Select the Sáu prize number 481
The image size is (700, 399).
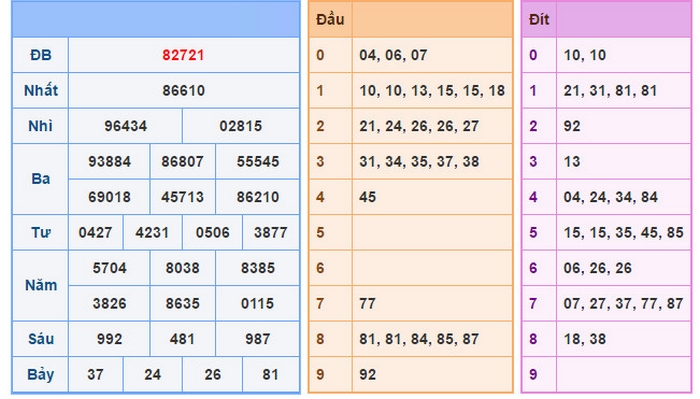pyautogui.click(x=182, y=339)
